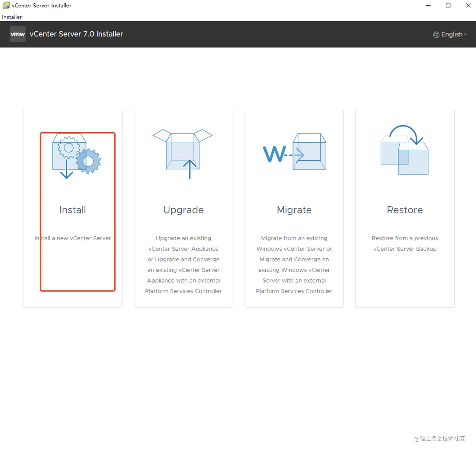Open the English language dropdown
The image size is (476, 453).
(x=450, y=34)
